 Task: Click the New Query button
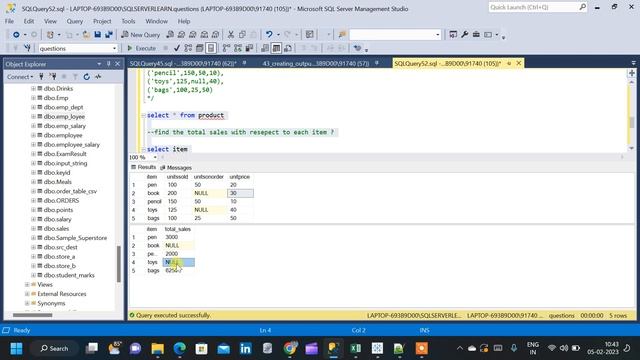click(x=140, y=35)
